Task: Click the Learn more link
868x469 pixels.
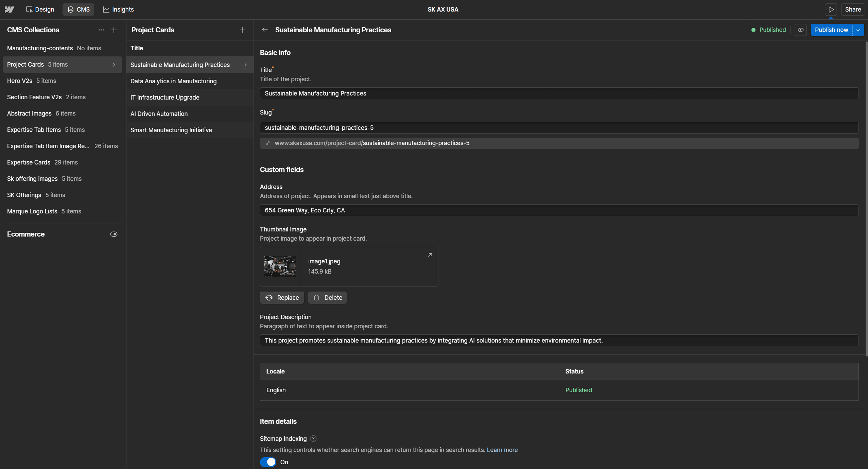Action: (x=502, y=450)
